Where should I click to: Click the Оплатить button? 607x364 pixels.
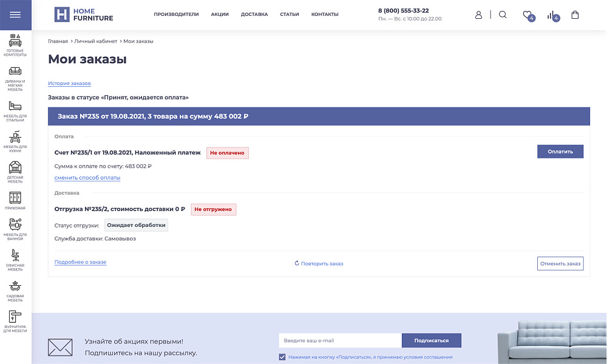click(560, 151)
